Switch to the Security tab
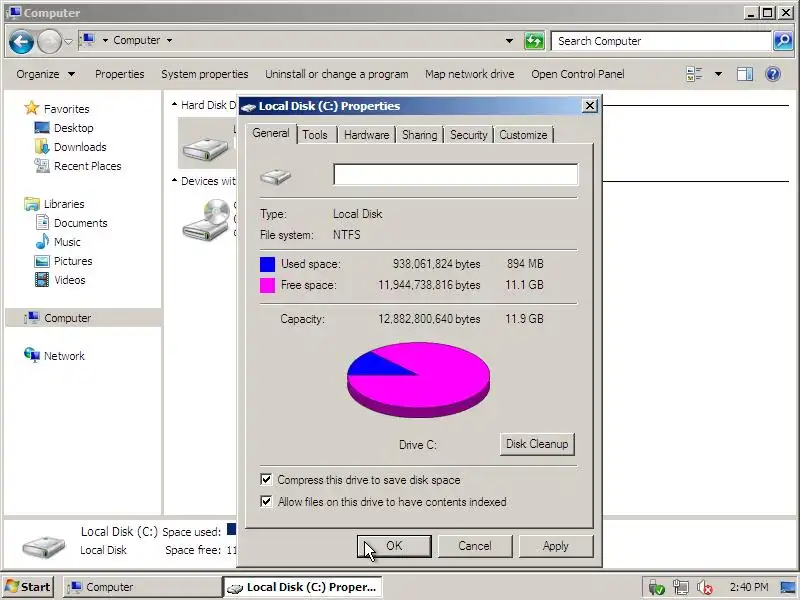Viewport: 800px width, 600px height. (x=468, y=135)
